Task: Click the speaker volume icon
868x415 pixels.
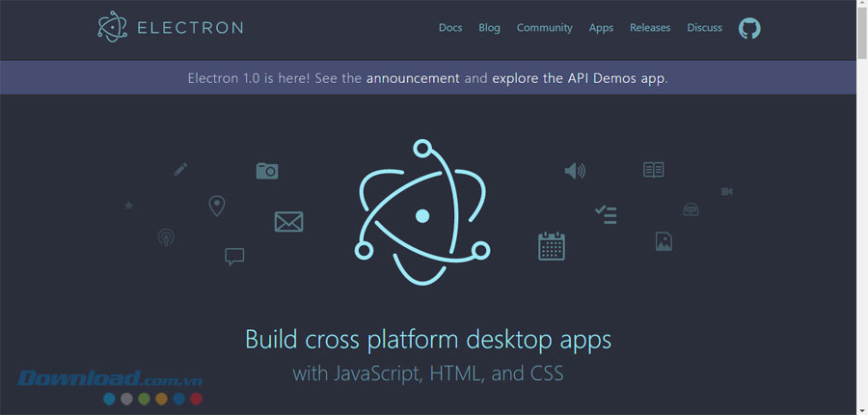Action: [x=575, y=171]
